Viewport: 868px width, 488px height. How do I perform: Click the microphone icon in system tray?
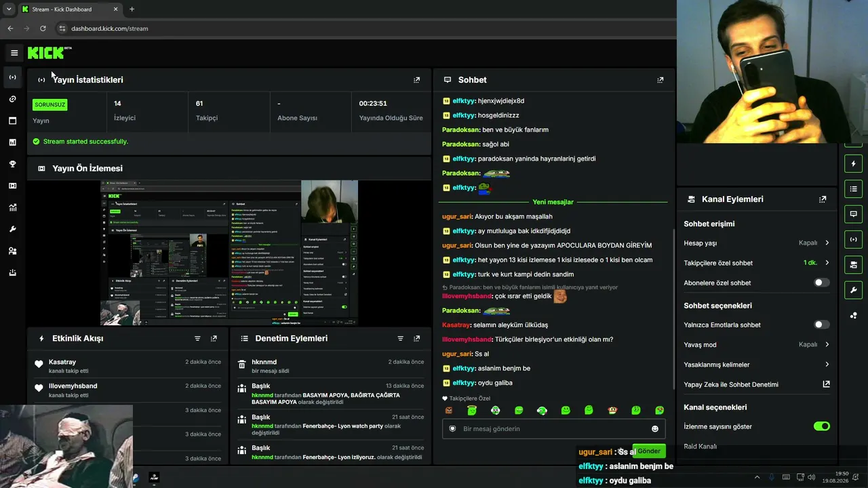point(771,477)
